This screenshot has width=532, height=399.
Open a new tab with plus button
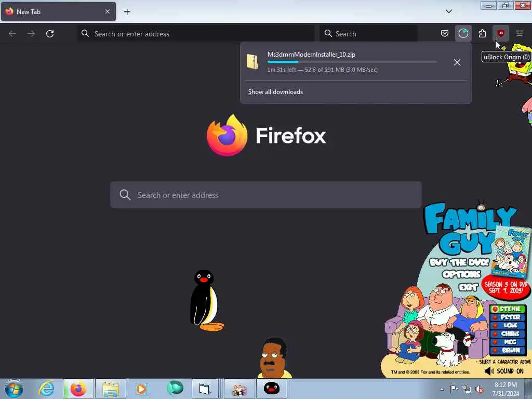tap(127, 12)
